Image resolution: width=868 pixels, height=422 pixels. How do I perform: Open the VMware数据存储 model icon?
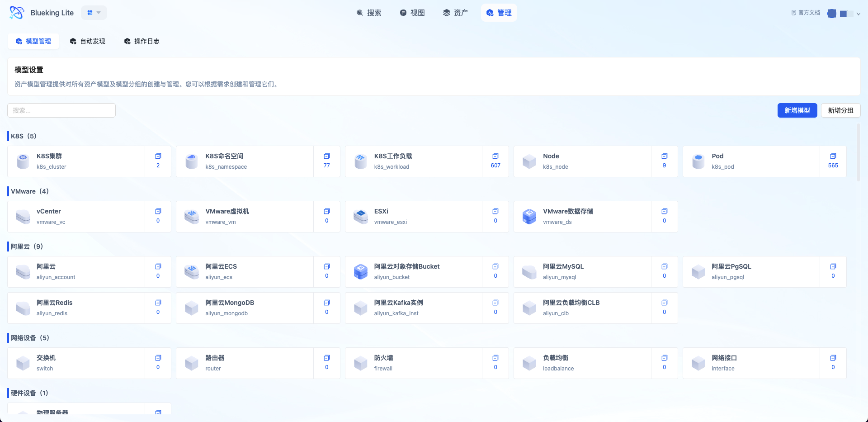coord(529,217)
